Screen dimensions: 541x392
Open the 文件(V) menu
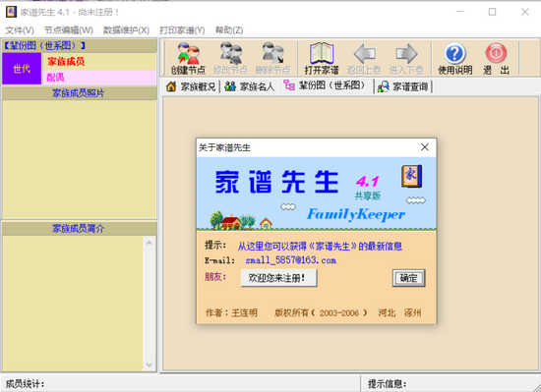pyautogui.click(x=20, y=30)
